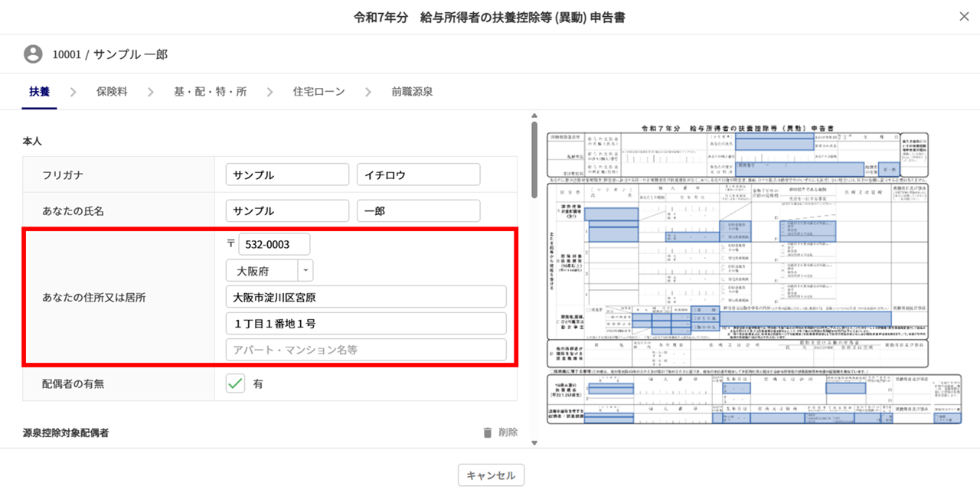
Task: Focus the あなたの氏名 field containing 一郎
Action: [x=418, y=211]
